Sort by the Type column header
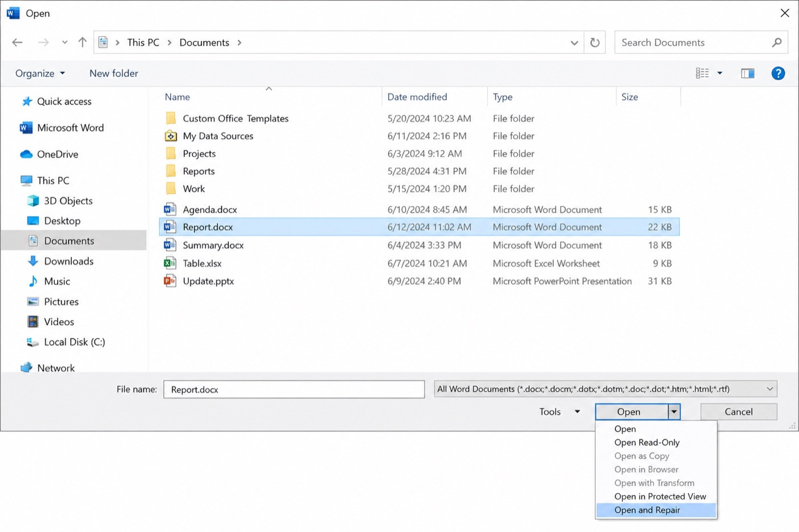 click(503, 97)
